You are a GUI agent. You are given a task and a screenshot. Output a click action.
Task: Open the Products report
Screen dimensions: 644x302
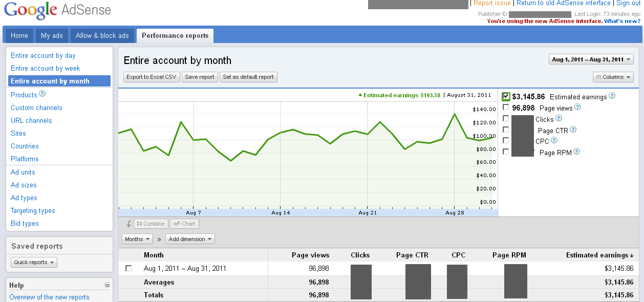click(x=24, y=95)
